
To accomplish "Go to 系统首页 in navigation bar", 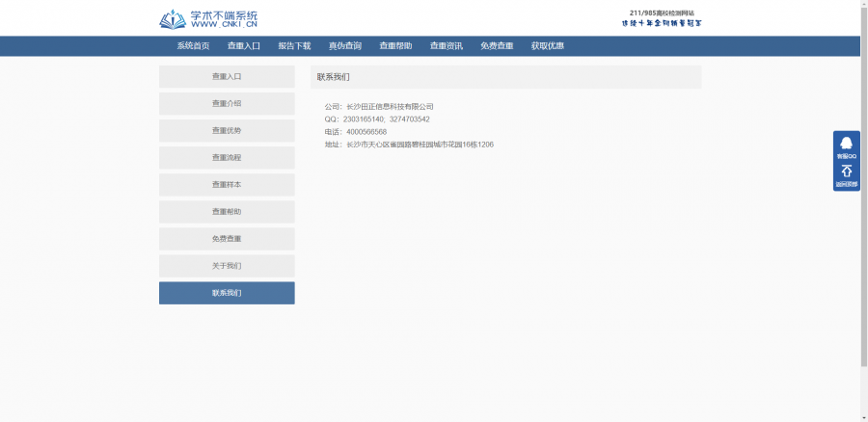I will [x=193, y=46].
